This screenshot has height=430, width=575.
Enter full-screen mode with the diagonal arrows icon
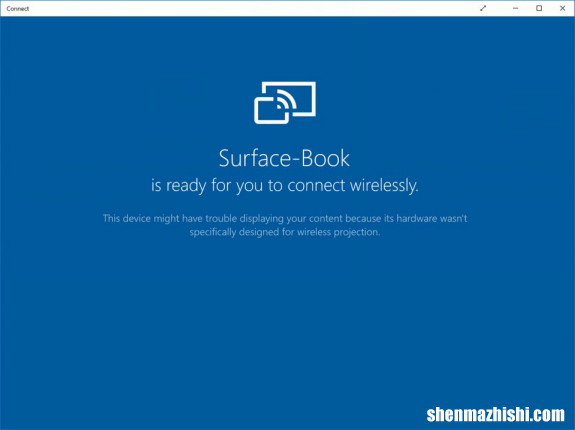click(x=483, y=8)
